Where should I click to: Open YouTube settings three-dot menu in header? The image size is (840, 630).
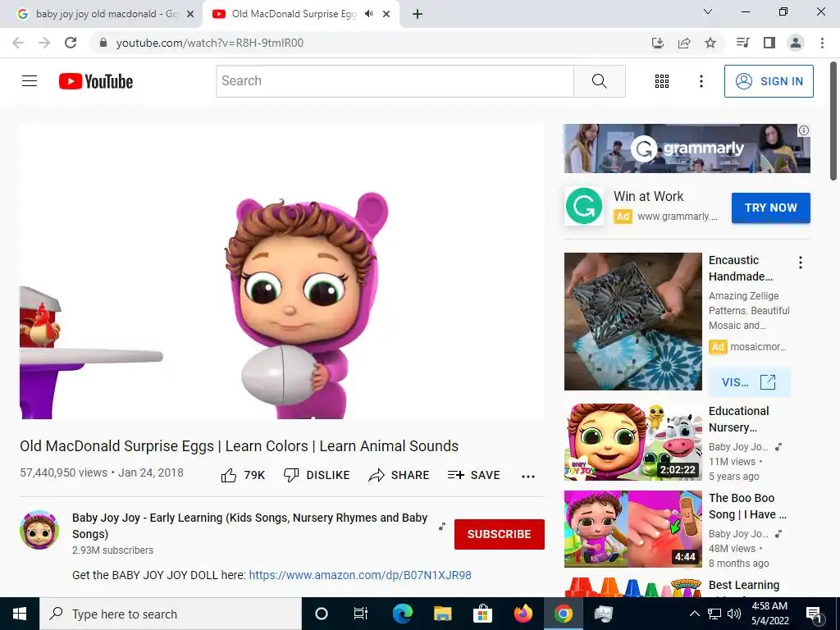(x=701, y=81)
